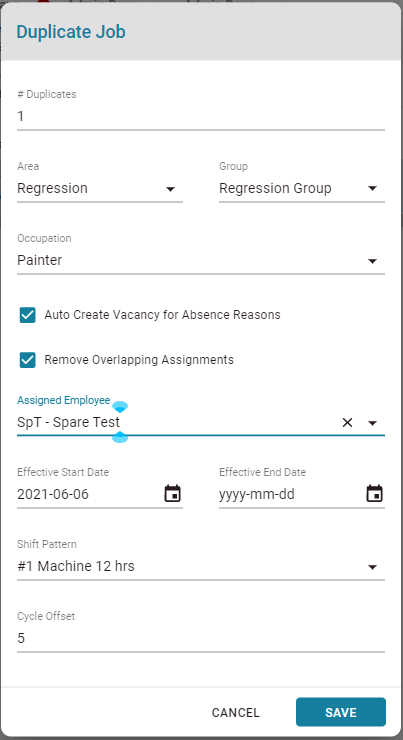The height and width of the screenshot is (740, 403).
Task: Click the upper text selection handle
Action: 120,407
